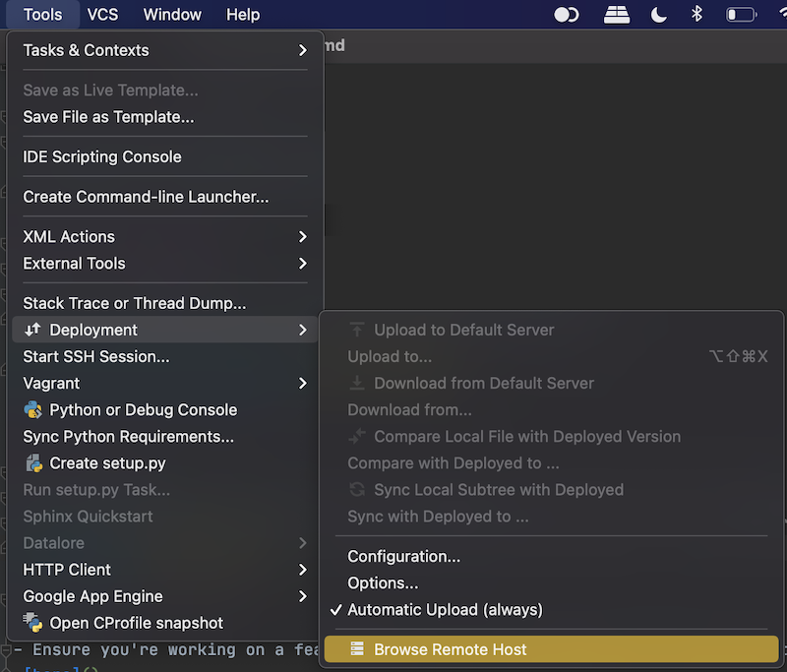Click the toggle-shaped menu bar icon
Screen dimensions: 787x672
(567, 15)
